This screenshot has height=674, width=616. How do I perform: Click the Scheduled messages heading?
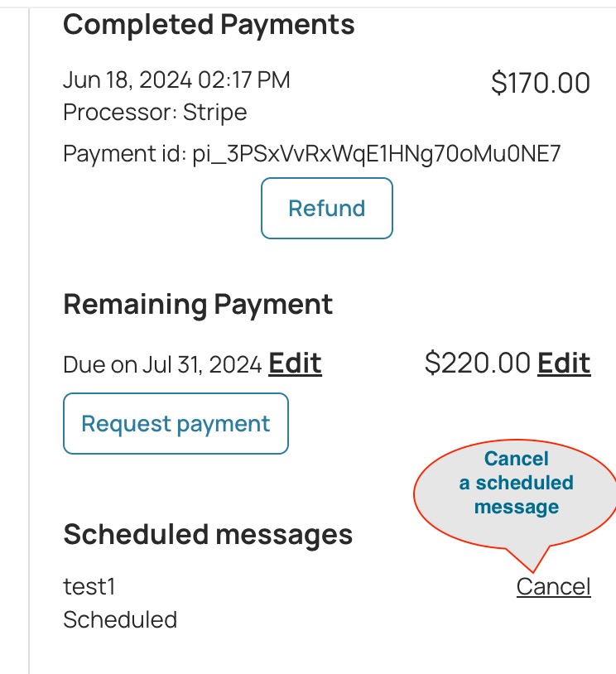[208, 535]
